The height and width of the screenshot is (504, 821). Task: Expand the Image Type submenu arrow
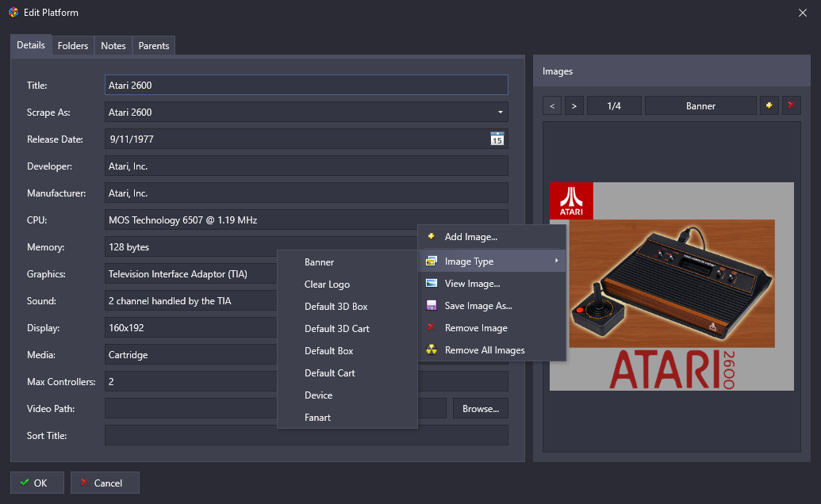click(557, 261)
